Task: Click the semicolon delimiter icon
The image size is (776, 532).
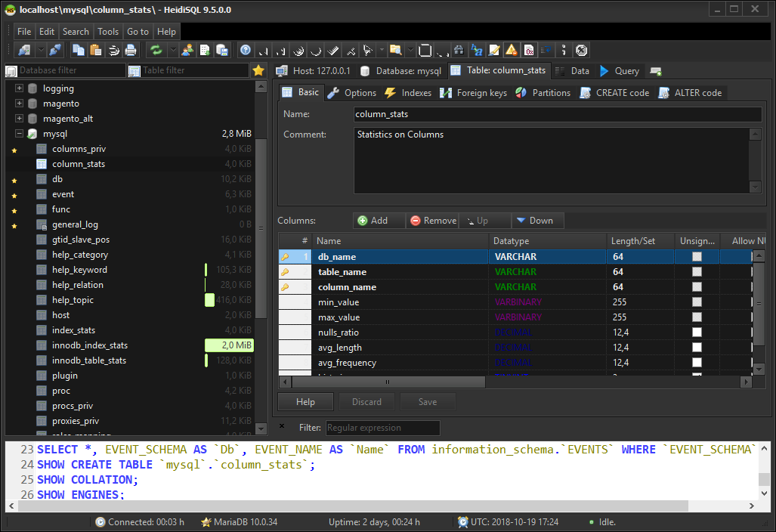Action: tap(564, 50)
